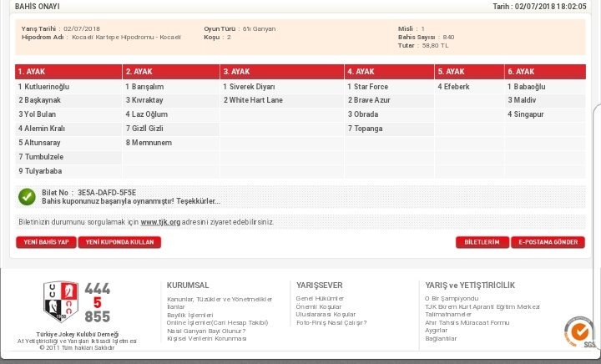Click the 6. AYAK column header
601x364 pixels.
point(545,72)
